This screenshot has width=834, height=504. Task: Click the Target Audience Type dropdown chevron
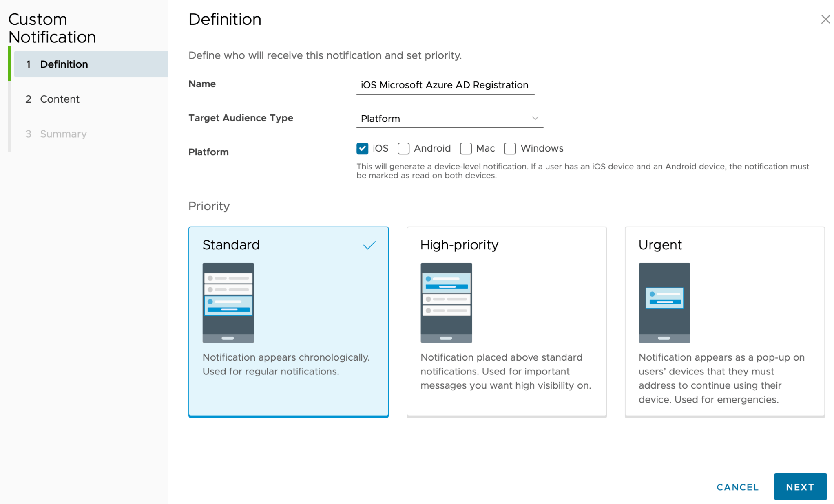[535, 118]
